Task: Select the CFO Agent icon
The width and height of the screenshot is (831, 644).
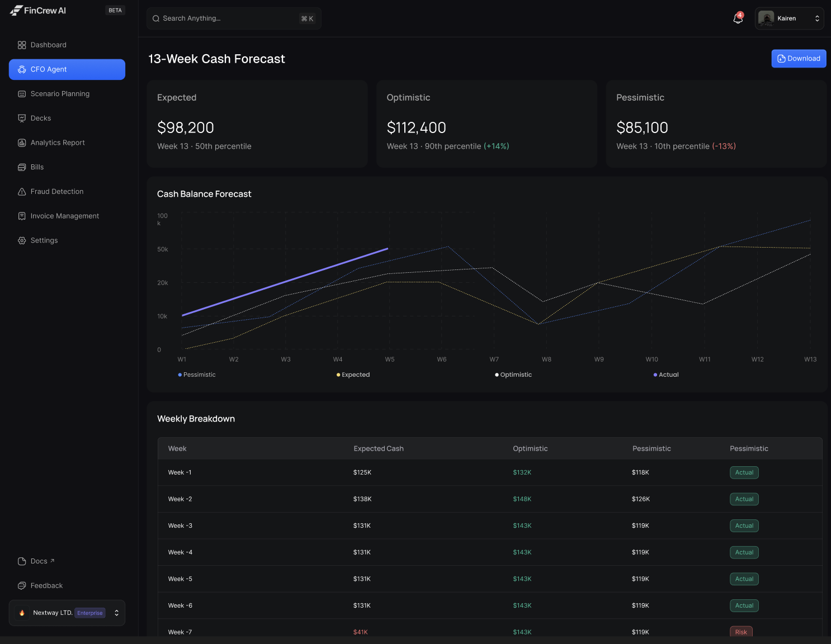Action: tap(22, 69)
